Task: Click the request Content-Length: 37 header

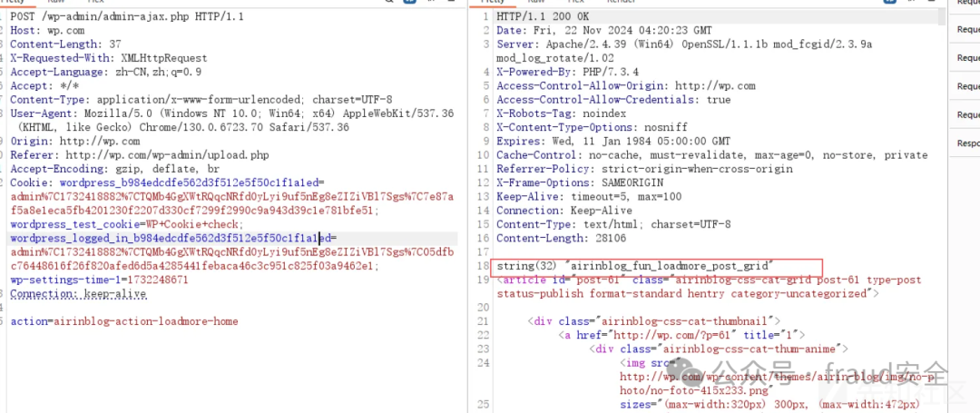Action: point(65,44)
